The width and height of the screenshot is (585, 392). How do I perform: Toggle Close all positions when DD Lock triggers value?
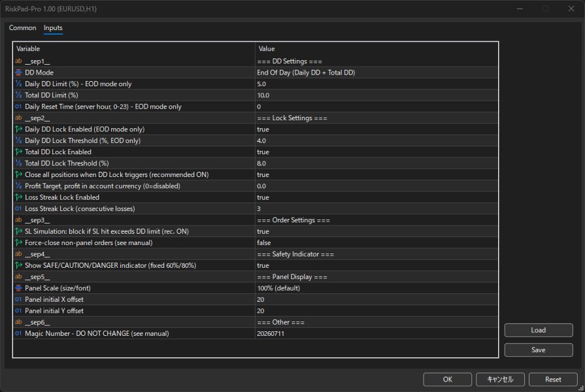[x=376, y=174]
